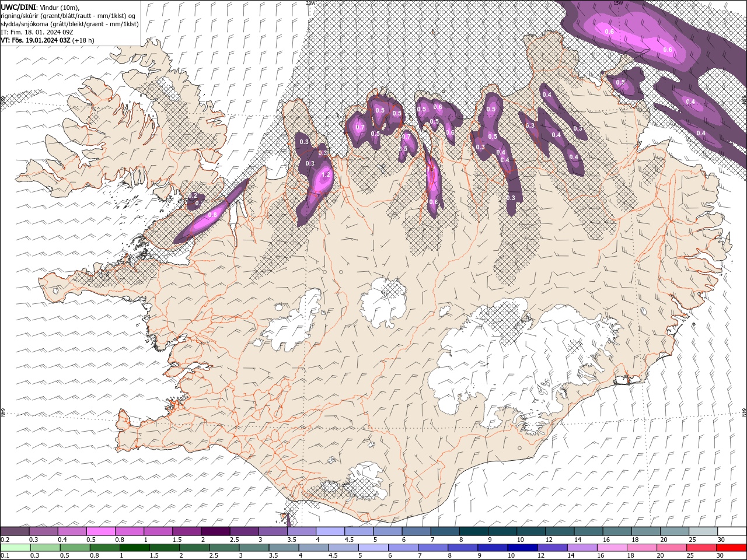
Task: Click the 0.8 value inside the western snow band
Action: tap(213, 215)
